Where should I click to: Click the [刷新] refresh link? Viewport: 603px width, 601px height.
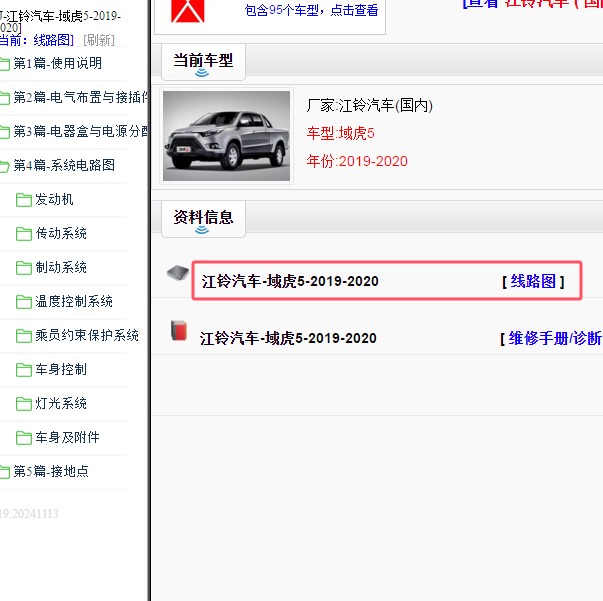point(99,40)
